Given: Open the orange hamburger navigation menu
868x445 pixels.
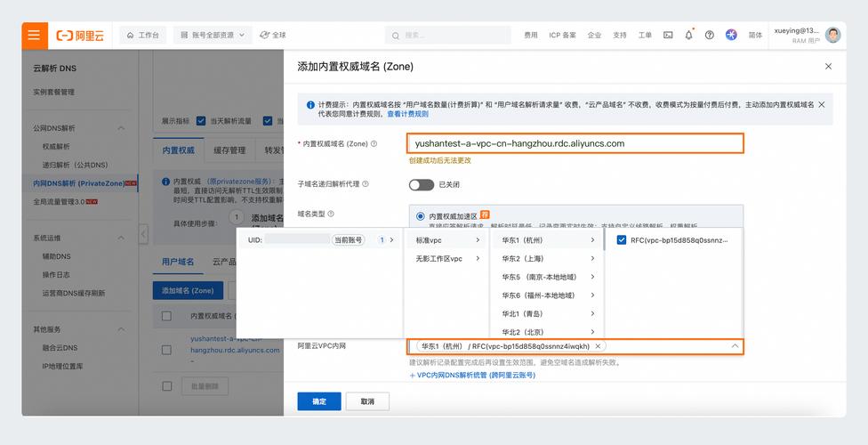Looking at the screenshot, I should (x=35, y=35).
